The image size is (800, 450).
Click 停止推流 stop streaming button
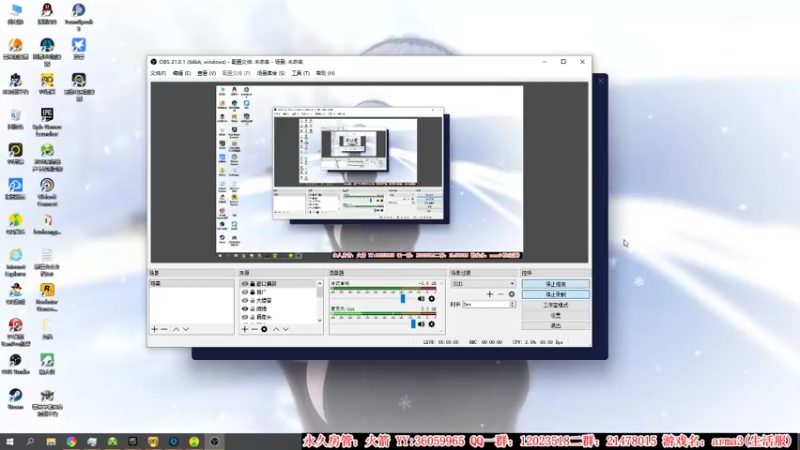[x=556, y=284]
